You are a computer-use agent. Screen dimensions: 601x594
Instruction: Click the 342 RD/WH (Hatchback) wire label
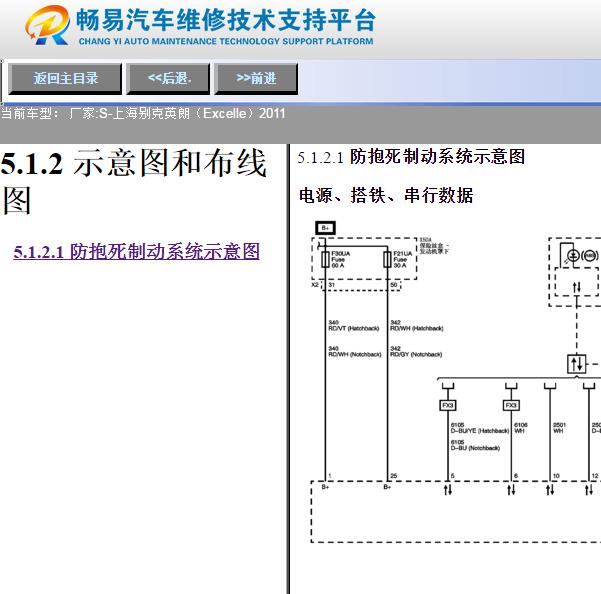417,326
